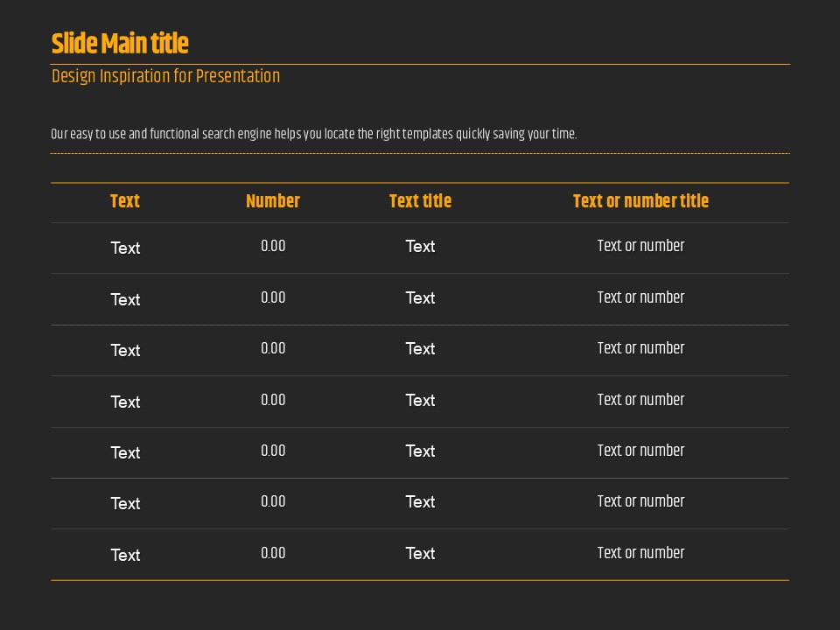840x630 pixels.
Task: Select 'Text or number' in the first row
Action: point(640,247)
